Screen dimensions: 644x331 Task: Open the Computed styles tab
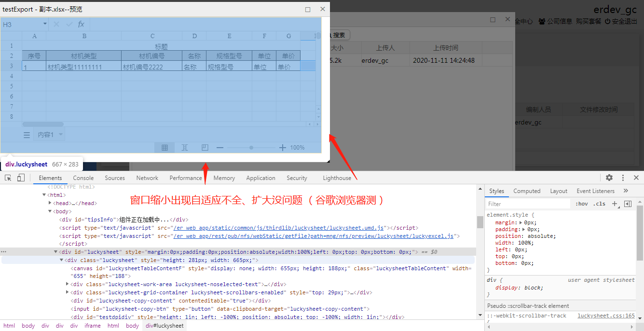coord(527,191)
